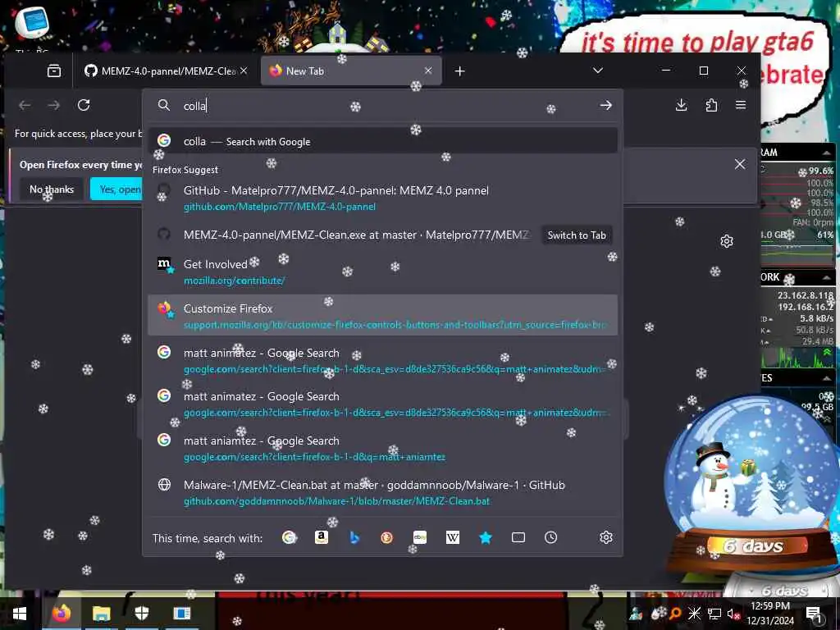Search this time with Bing icon
Screen dimensions: 840x630
pos(354,537)
